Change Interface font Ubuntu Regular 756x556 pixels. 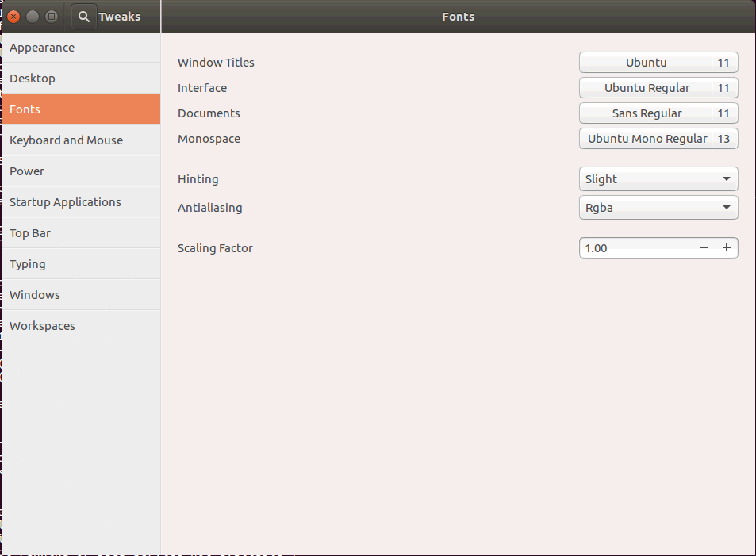pyautogui.click(x=658, y=88)
